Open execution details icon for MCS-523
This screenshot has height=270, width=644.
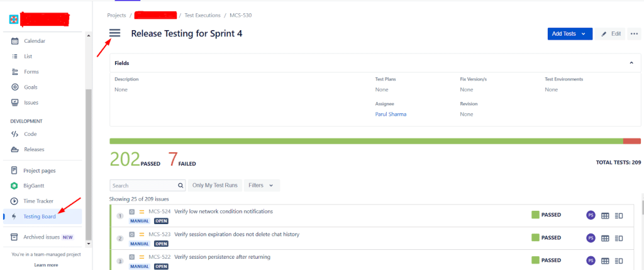[619, 238]
